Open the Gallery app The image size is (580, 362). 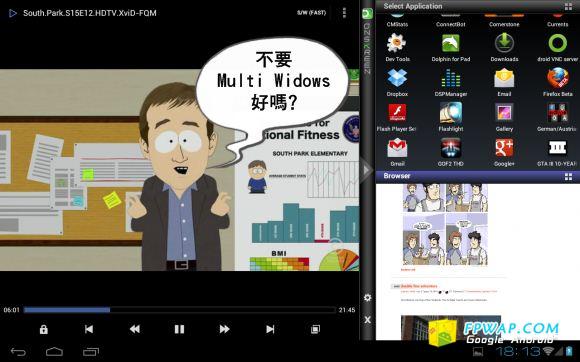pos(504,117)
